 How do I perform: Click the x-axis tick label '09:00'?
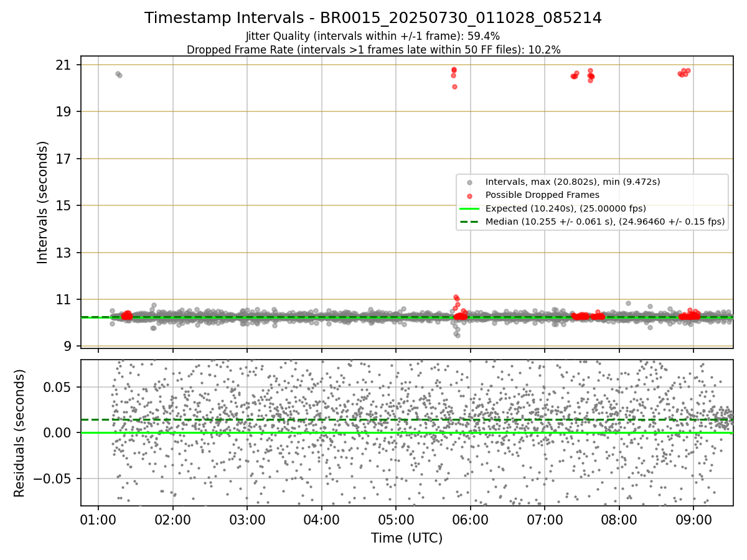click(693, 520)
